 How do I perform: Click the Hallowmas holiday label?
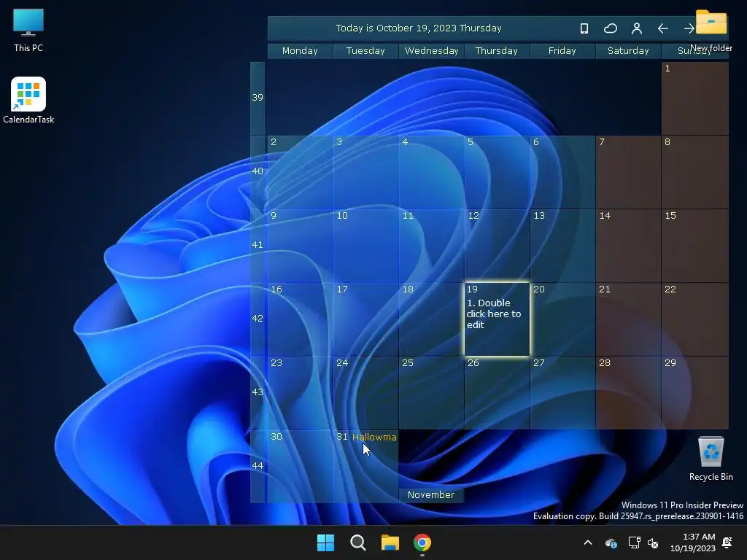(x=374, y=437)
